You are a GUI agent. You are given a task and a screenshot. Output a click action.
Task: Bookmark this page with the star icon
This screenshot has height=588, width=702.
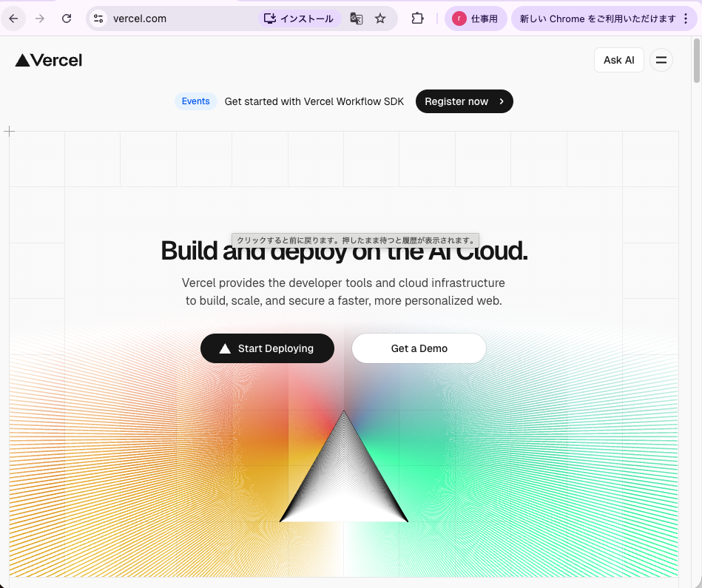coord(380,18)
